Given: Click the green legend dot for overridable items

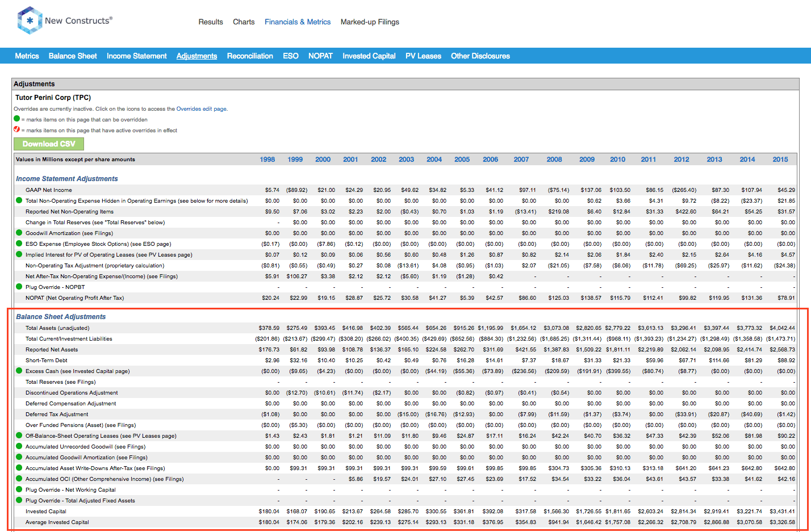Looking at the screenshot, I should click(17, 119).
